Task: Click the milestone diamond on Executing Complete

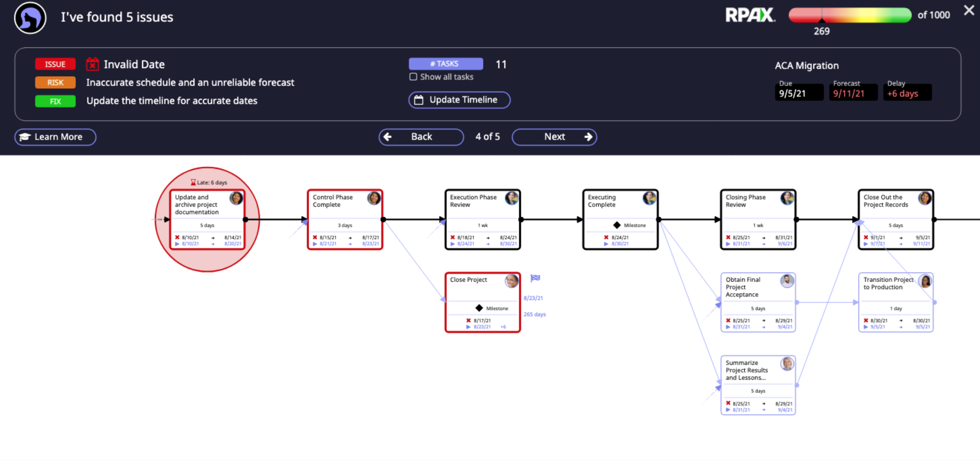Action: click(616, 225)
